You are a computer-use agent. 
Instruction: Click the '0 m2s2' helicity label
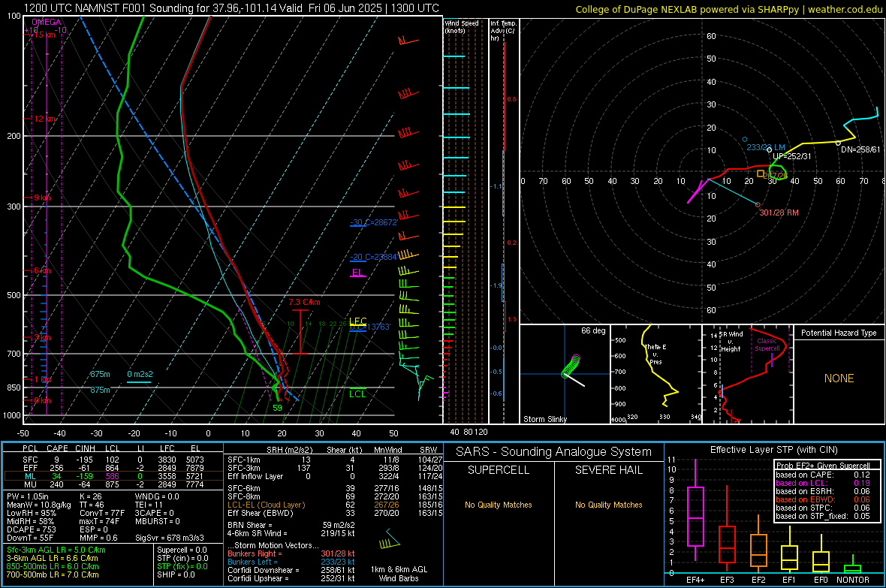coord(140,374)
